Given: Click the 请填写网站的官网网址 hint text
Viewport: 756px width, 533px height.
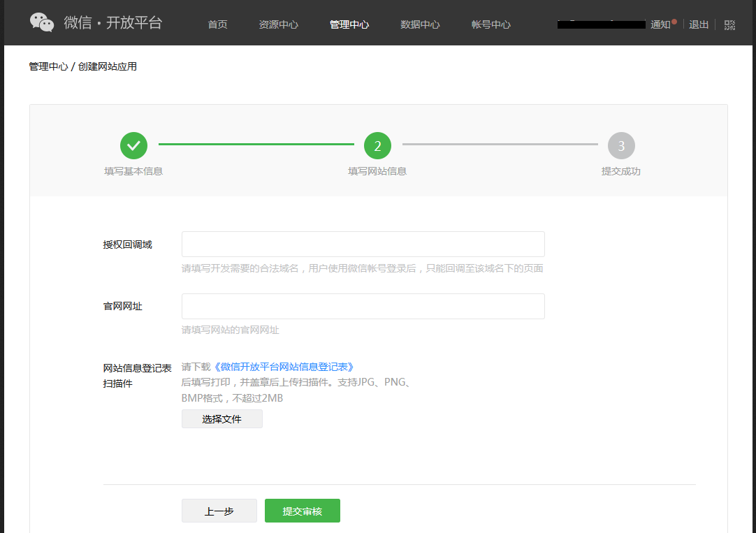Looking at the screenshot, I should pyautogui.click(x=231, y=330).
